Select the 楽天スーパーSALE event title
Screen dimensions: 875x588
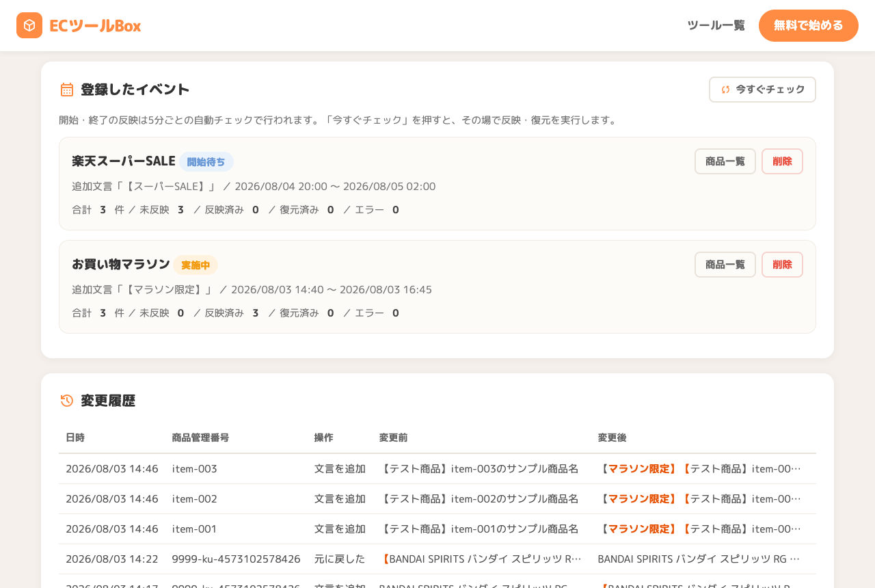(124, 161)
